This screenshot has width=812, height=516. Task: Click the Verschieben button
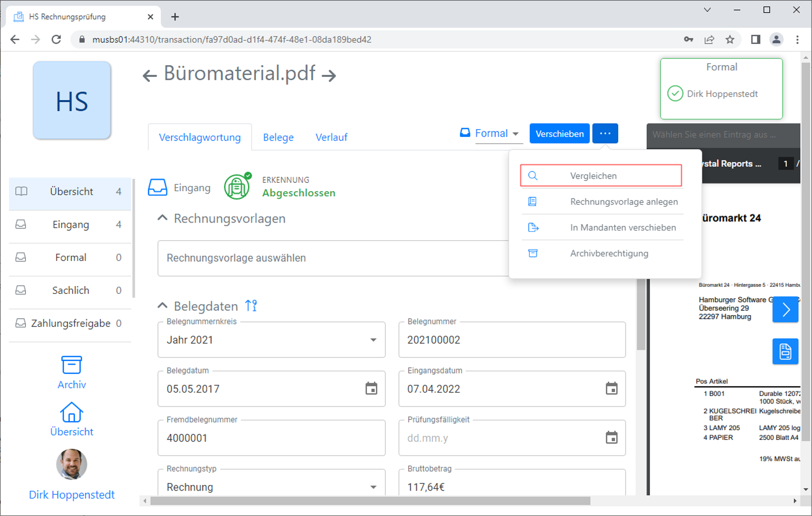tap(559, 134)
